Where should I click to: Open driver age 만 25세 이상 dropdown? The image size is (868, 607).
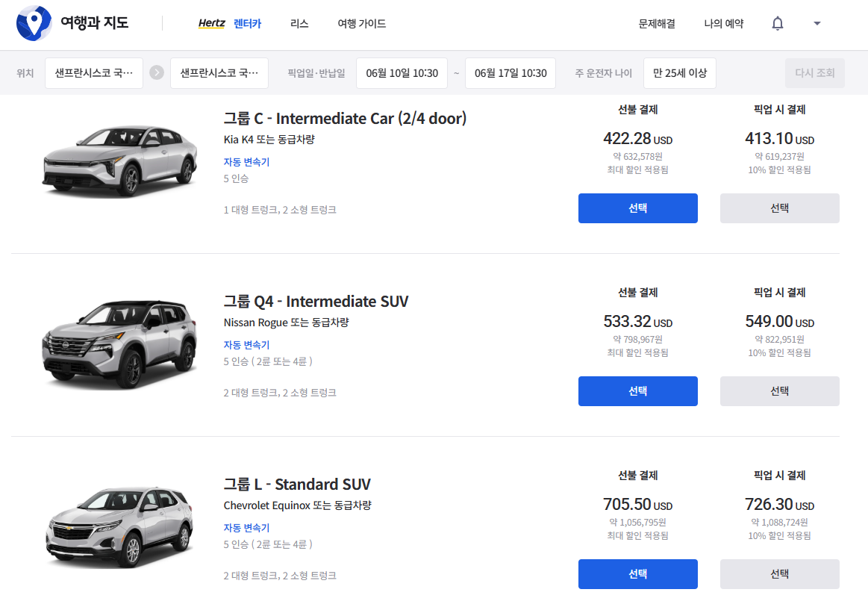pyautogui.click(x=680, y=73)
